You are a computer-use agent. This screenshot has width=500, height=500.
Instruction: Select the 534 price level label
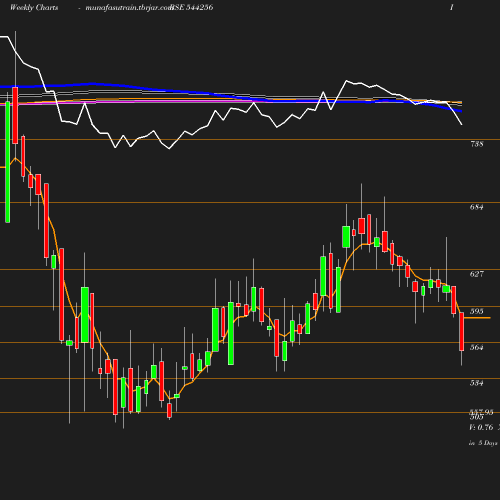pyautogui.click(x=476, y=383)
